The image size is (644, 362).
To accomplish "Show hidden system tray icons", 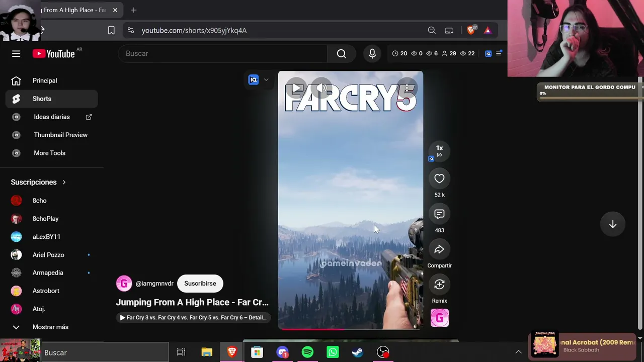I will 518,352.
